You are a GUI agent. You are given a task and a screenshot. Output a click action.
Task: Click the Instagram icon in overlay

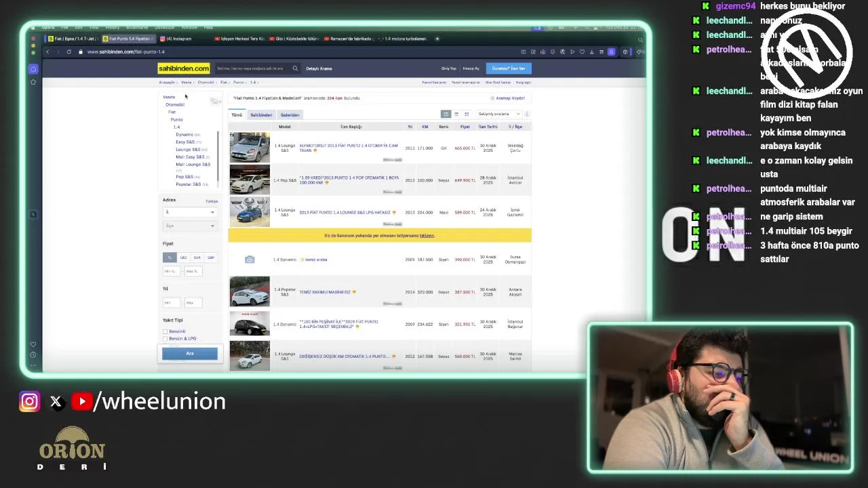click(x=29, y=402)
